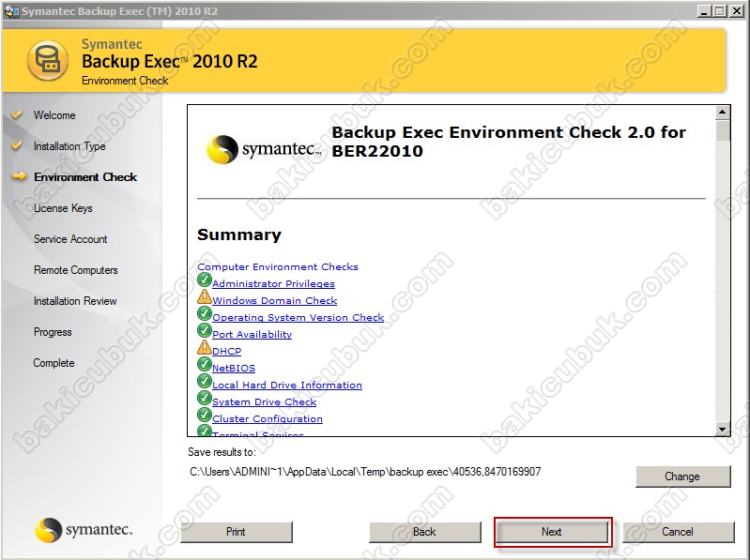This screenshot has height=560, width=750.
Task: Click the Computer Environment Checks heading link
Action: (x=278, y=266)
